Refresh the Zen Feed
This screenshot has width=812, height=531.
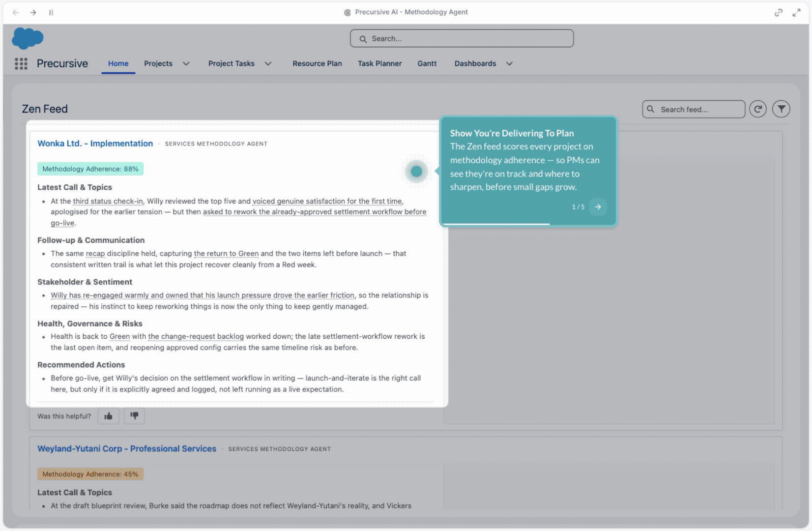point(758,109)
